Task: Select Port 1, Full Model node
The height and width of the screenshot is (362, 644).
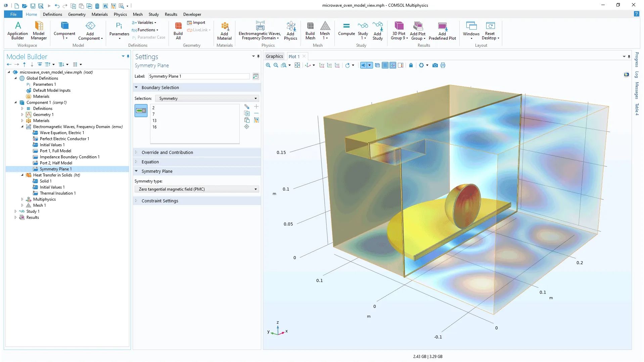Action: pos(55,151)
